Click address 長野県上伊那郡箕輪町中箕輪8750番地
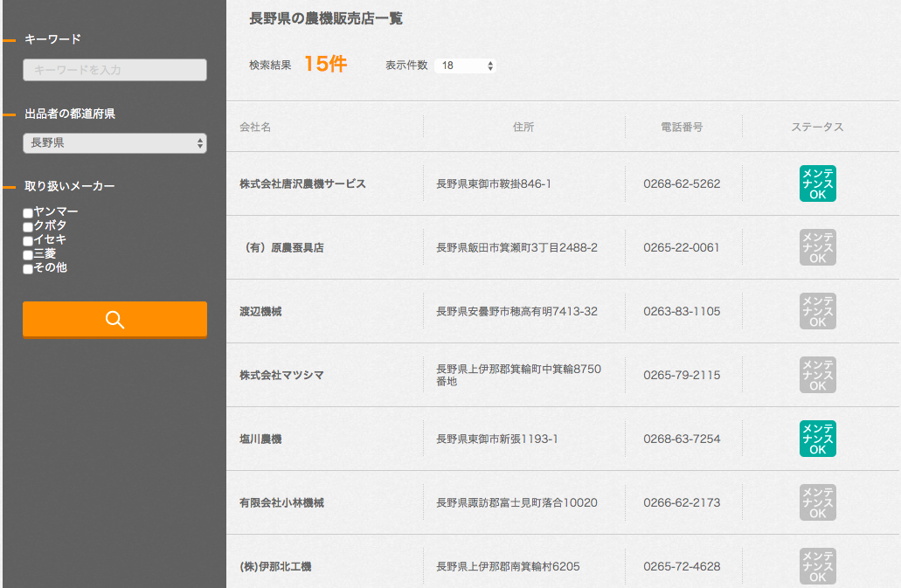This screenshot has width=901, height=588. pos(518,375)
